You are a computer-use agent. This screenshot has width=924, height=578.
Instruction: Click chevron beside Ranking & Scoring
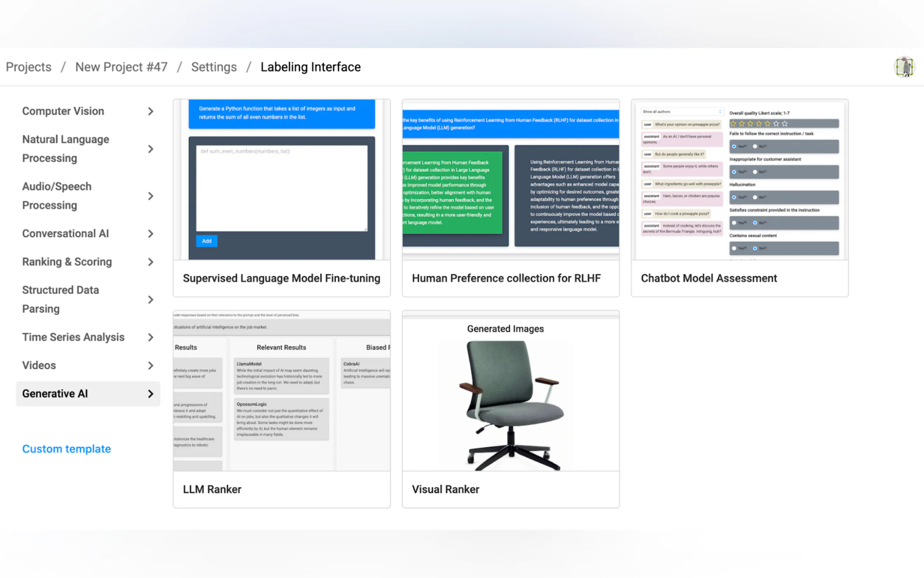tap(151, 262)
